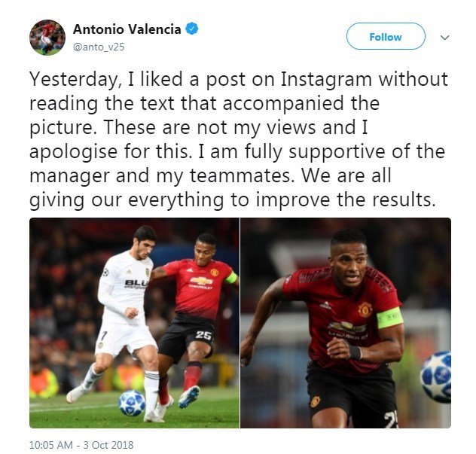Open the left match photo with two players
The height and width of the screenshot is (454, 476).
pyautogui.click(x=134, y=323)
